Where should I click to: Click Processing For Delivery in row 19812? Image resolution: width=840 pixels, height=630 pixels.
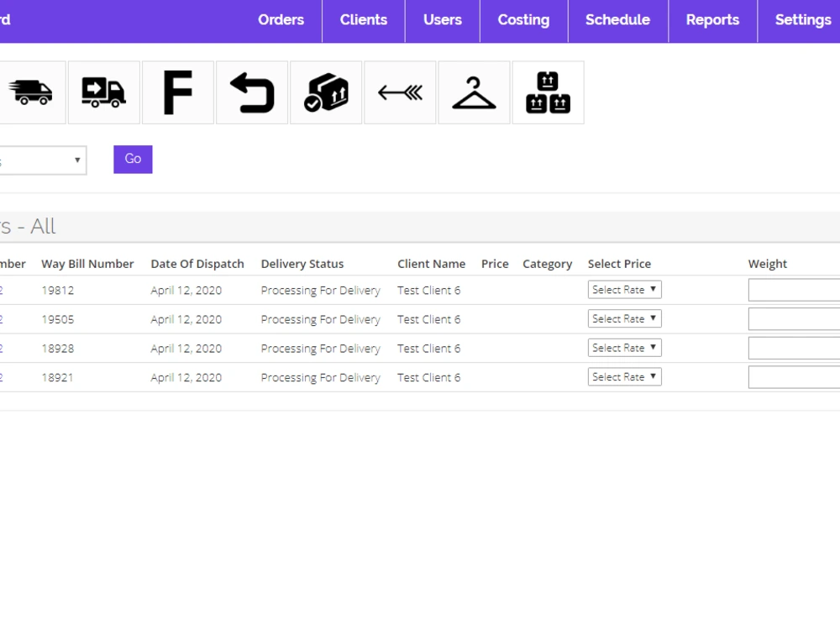(320, 291)
